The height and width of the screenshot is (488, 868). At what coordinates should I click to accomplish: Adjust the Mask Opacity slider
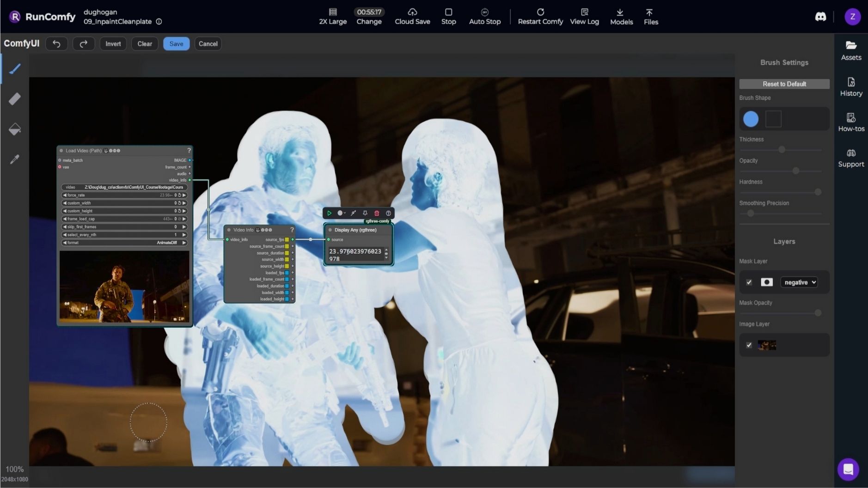781,313
